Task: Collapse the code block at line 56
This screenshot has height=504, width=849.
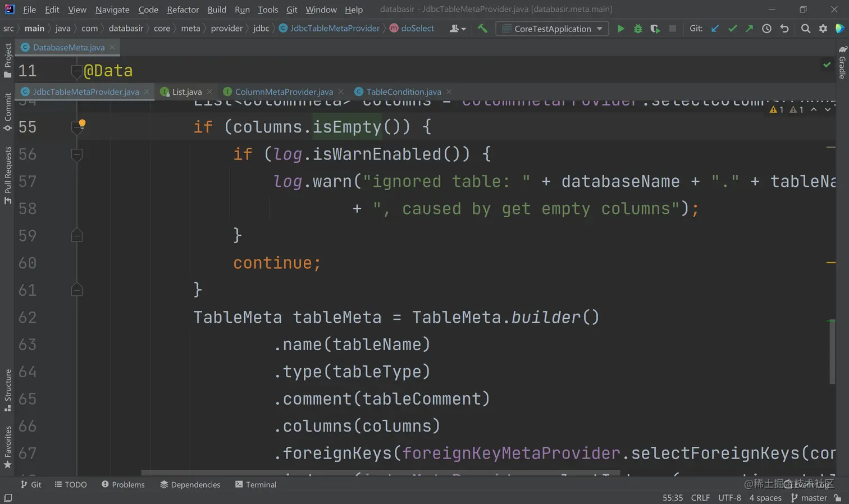Action: pos(77,154)
